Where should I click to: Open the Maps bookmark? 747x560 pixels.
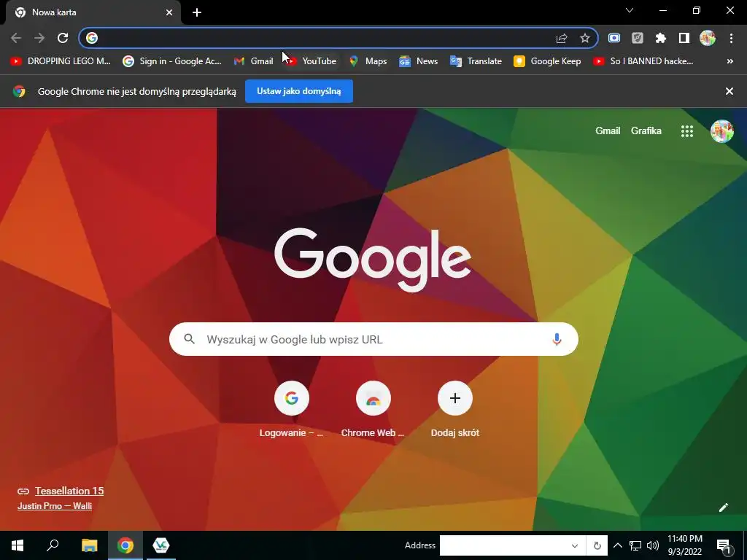(x=368, y=61)
